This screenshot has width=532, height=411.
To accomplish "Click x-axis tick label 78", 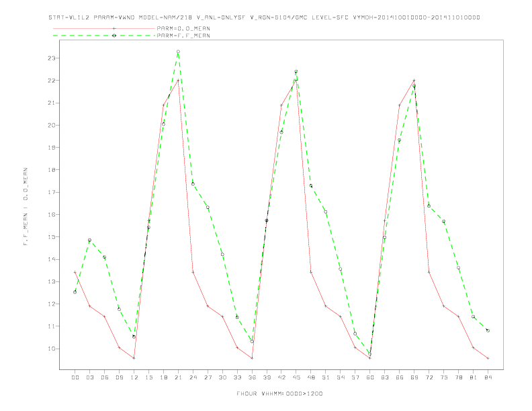I will click(458, 377).
